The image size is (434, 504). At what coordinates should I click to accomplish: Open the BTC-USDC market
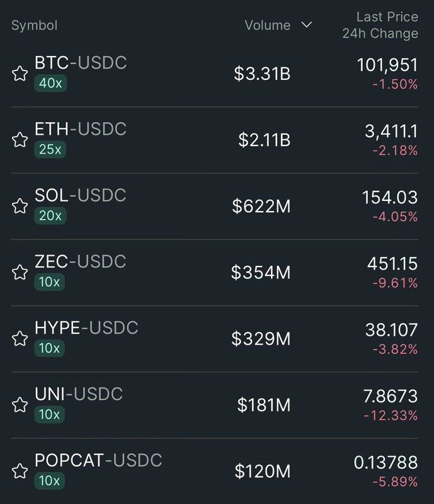coord(81,63)
